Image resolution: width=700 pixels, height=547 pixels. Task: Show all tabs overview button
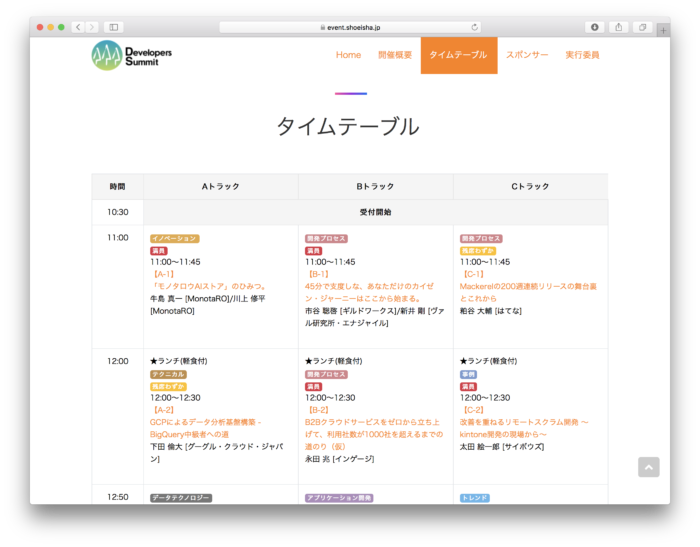pos(642,27)
